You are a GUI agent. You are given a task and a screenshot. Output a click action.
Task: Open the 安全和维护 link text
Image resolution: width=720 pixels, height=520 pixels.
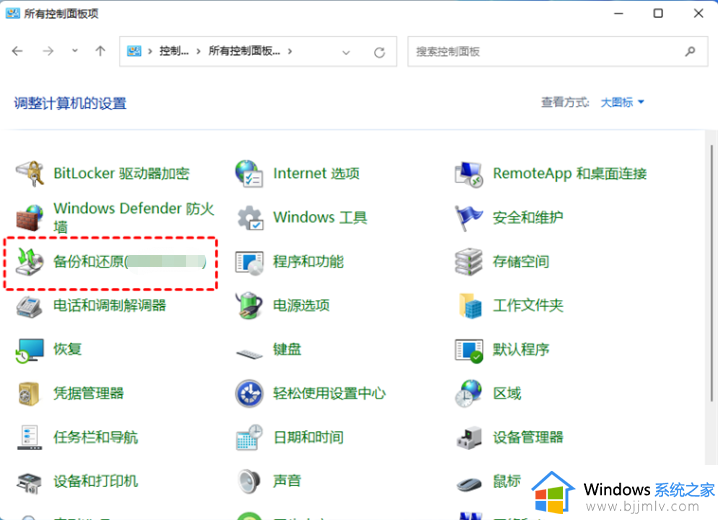(x=528, y=217)
